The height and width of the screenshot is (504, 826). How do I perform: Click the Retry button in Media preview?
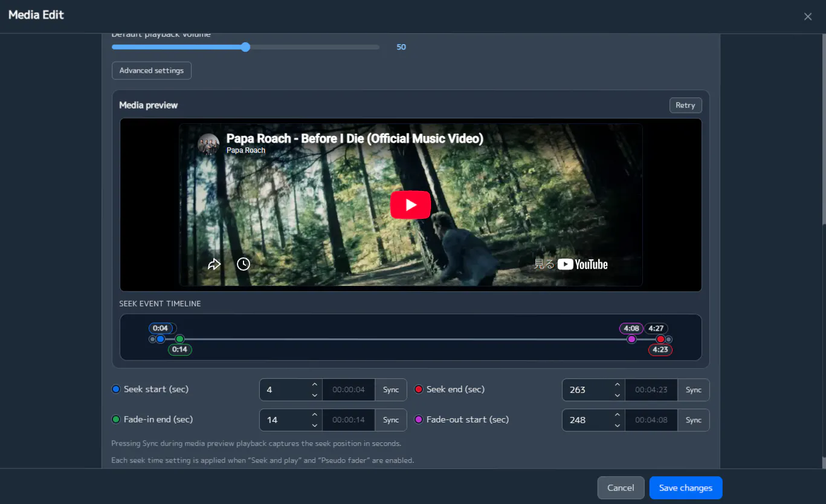point(685,105)
